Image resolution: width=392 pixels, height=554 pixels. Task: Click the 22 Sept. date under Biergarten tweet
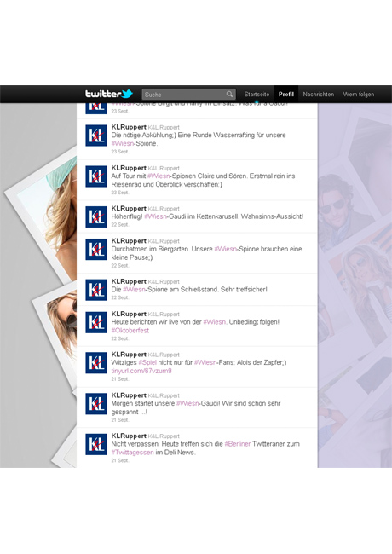click(x=120, y=266)
